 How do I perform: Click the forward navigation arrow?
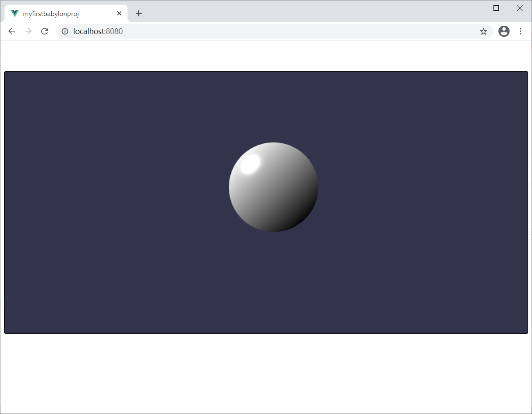click(x=28, y=31)
